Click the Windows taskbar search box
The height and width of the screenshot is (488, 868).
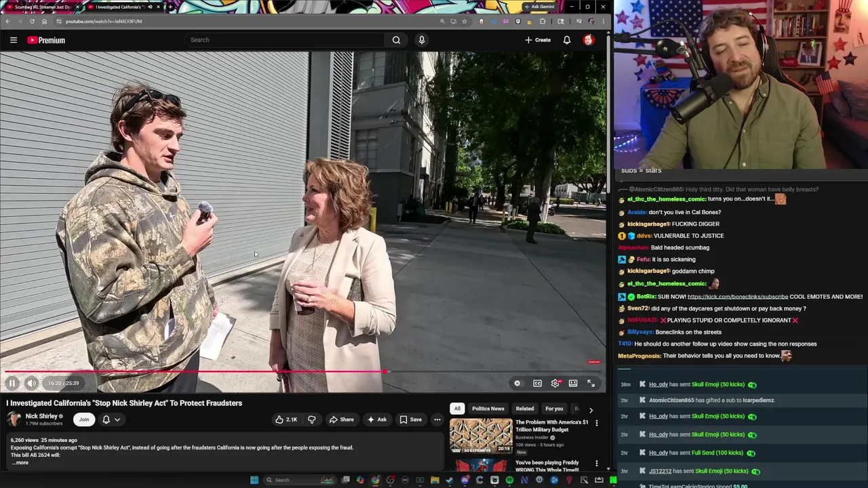(299, 480)
